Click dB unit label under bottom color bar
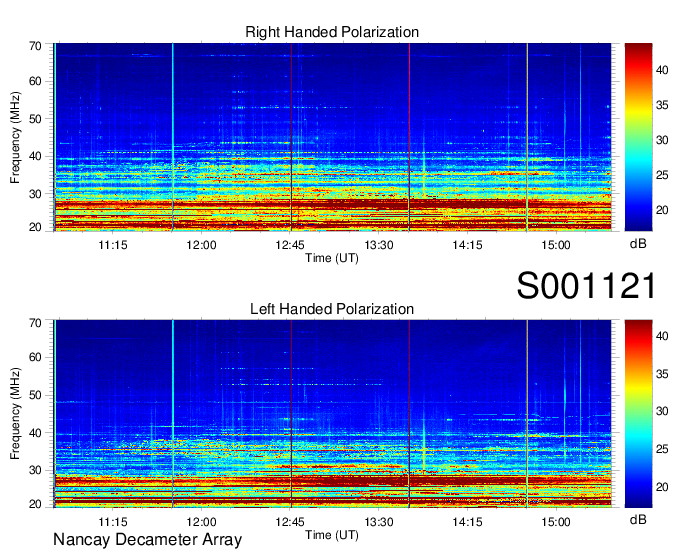Screen dimensions: 680x552 [x=638, y=520]
